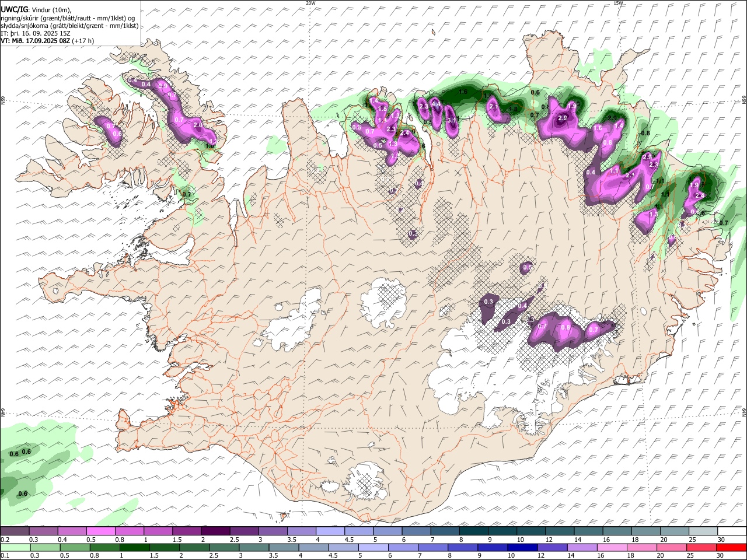Select the 4 grey-blue swatch in lower legend row
The width and height of the screenshot is (747, 560).
(x=314, y=548)
